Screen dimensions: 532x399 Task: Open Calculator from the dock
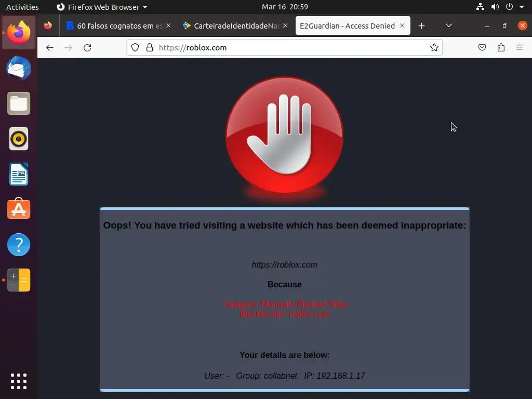coord(19,280)
